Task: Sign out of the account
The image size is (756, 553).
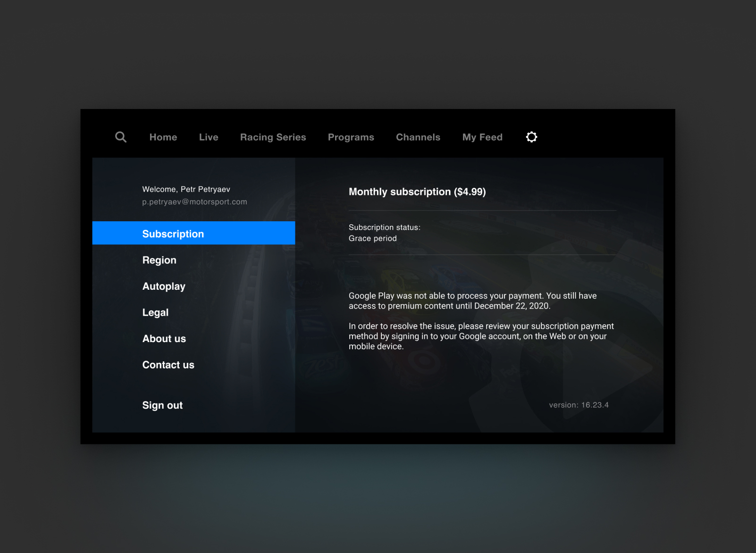Action: 162,405
